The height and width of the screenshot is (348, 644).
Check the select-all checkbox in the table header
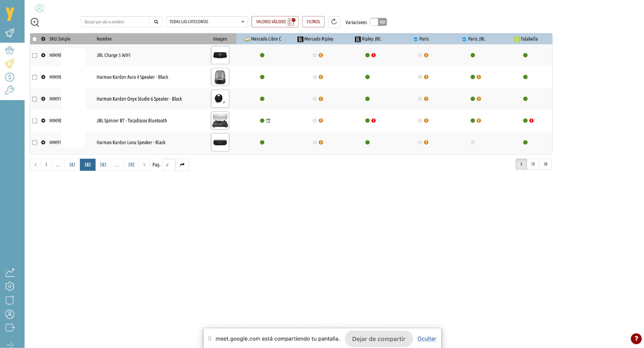35,39
